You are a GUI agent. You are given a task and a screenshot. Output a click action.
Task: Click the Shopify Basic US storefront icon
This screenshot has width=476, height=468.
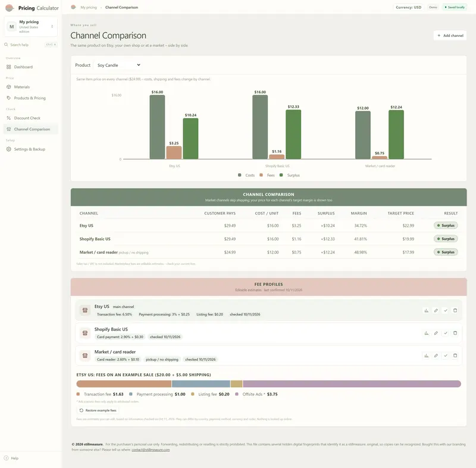point(85,333)
